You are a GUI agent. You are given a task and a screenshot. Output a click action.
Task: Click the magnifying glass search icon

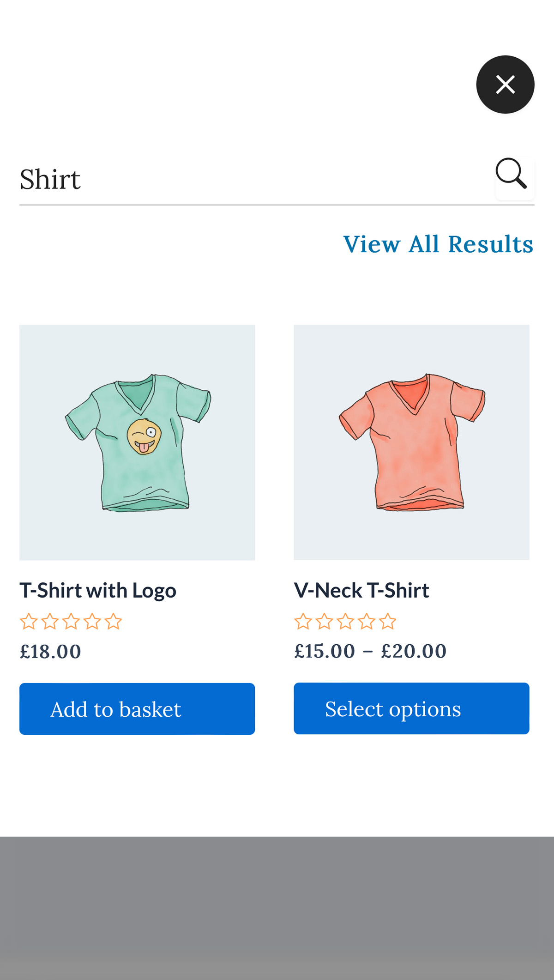point(512,174)
